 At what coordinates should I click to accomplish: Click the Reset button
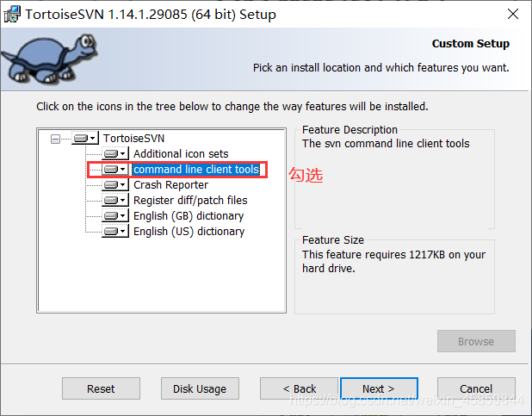coord(101,388)
